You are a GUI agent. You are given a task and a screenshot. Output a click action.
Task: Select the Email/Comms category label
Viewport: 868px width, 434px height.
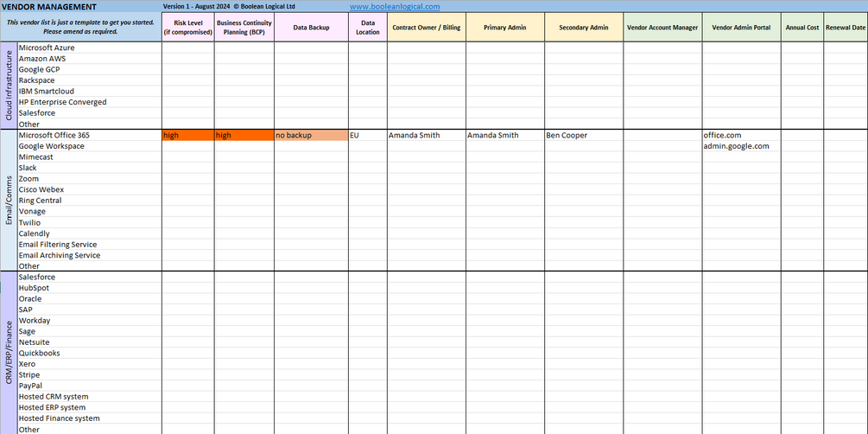click(9, 200)
